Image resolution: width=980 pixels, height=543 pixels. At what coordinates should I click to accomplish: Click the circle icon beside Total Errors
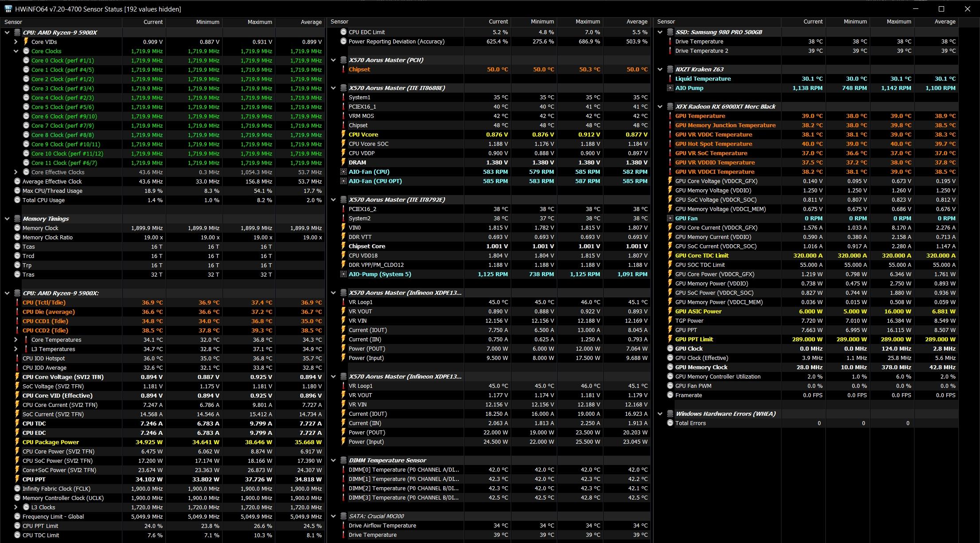pyautogui.click(x=670, y=423)
